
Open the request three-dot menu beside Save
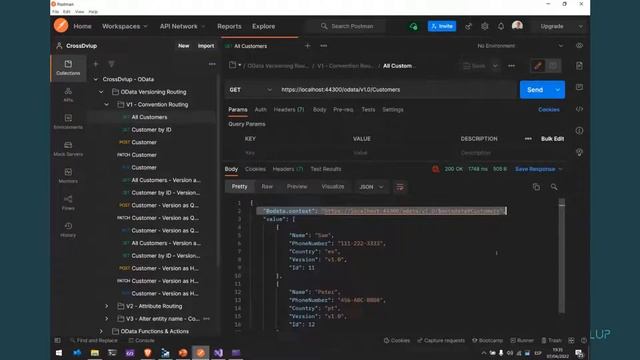[511, 66]
